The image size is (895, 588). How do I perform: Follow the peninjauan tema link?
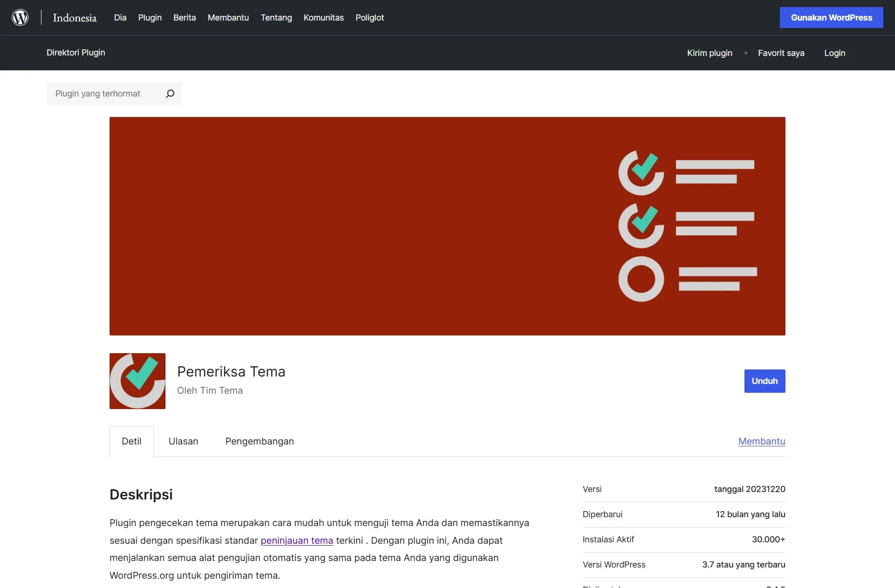[x=297, y=540]
